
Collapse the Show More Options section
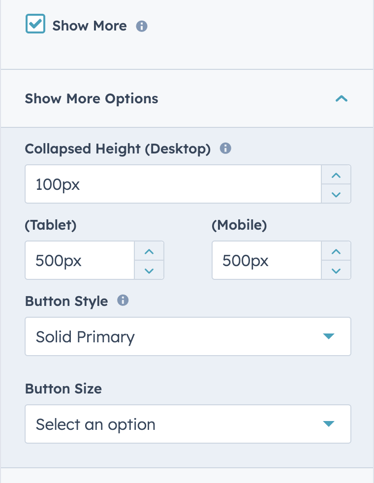pos(341,99)
